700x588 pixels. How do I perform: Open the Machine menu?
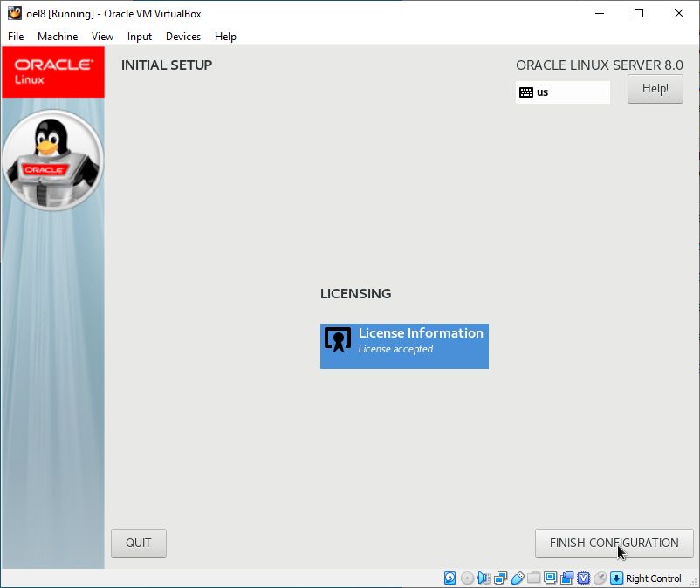(x=58, y=37)
